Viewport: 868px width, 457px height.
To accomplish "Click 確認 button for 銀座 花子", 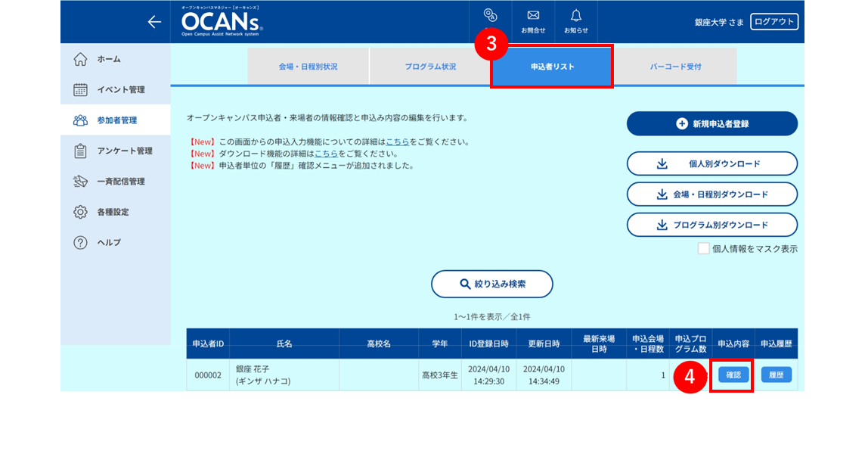I will click(733, 375).
